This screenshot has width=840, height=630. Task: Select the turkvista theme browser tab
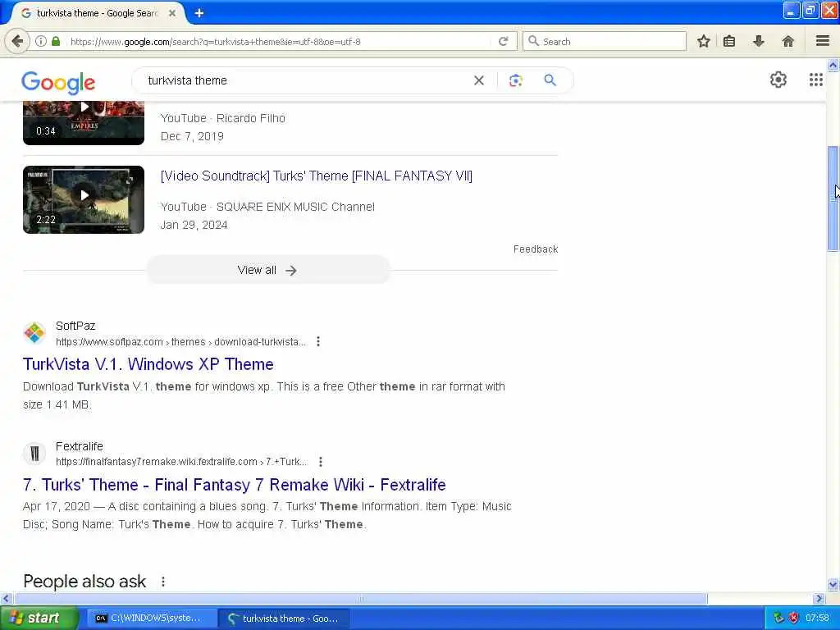tap(98, 13)
